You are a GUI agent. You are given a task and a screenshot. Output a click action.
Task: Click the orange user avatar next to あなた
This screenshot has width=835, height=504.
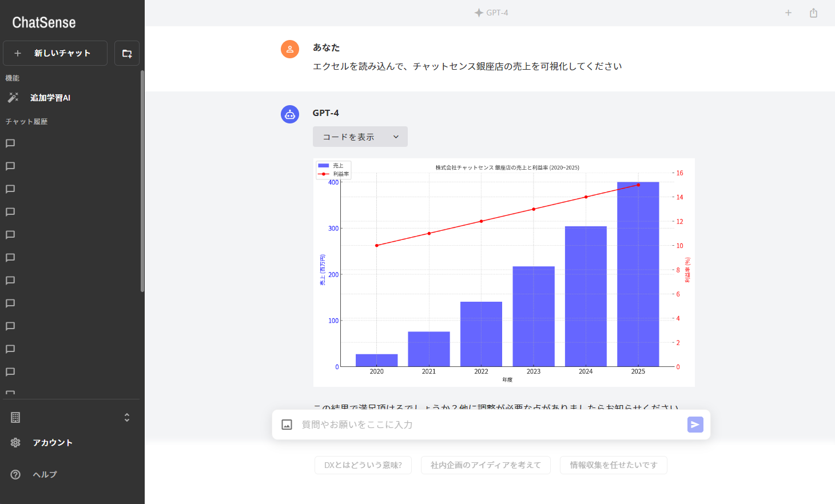290,49
